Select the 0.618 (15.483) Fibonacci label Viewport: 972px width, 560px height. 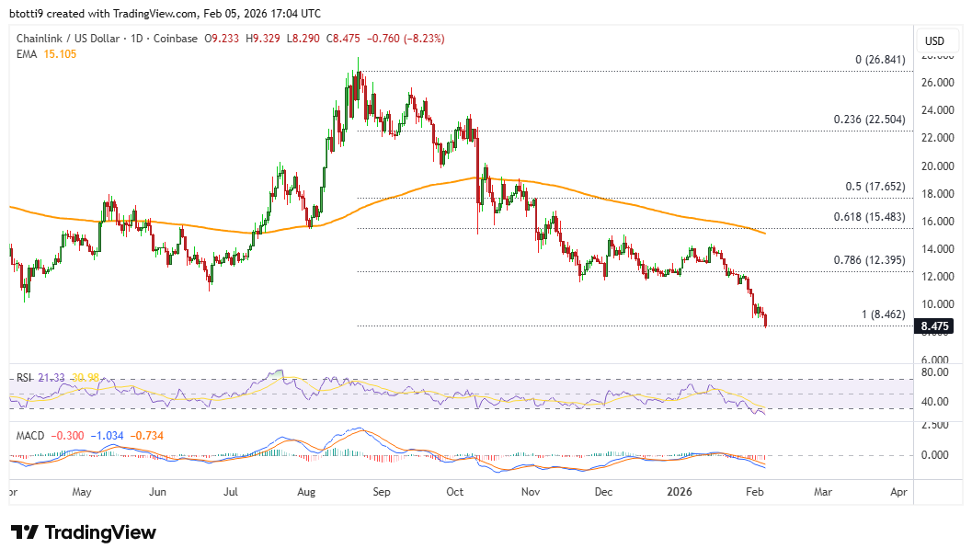(869, 217)
